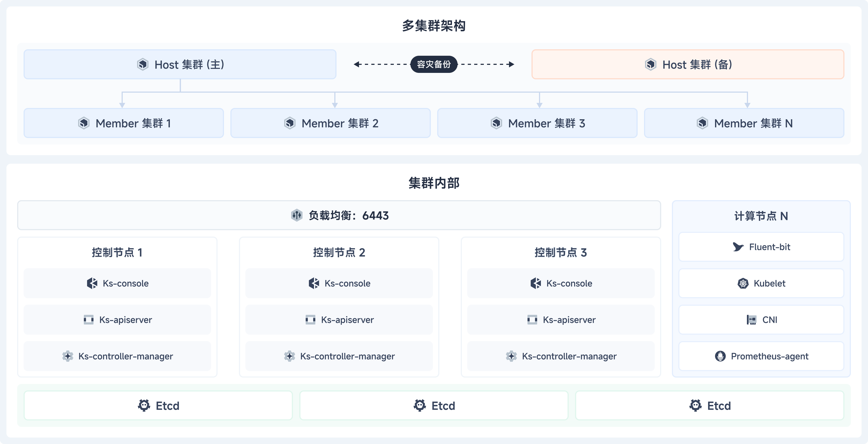Image resolution: width=868 pixels, height=444 pixels.
Task: Click Ks-apiserver box in 控制节点 1
Action: point(117,320)
